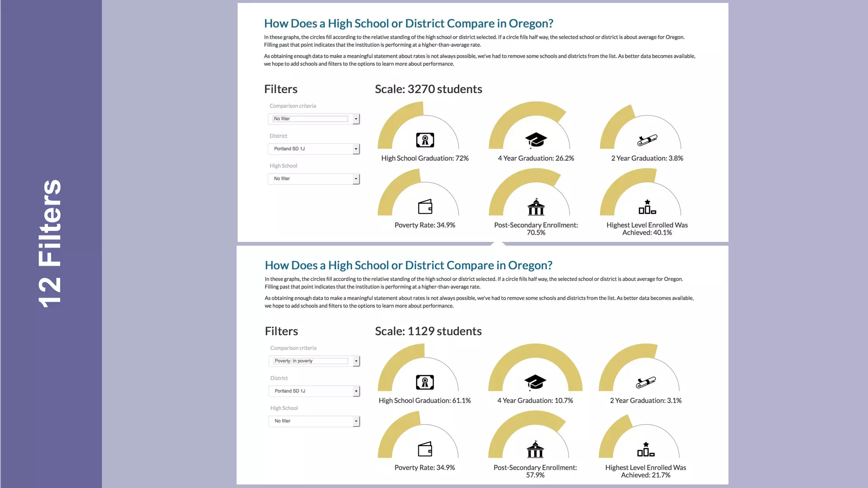Image resolution: width=868 pixels, height=488 pixels.
Task: Click the podium star icon in top panel
Action: click(647, 207)
